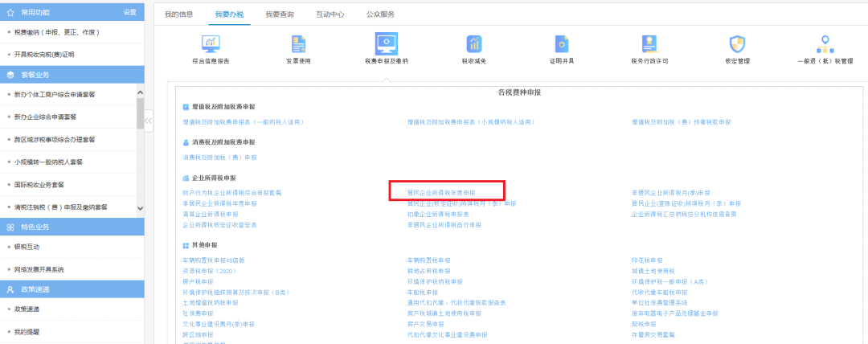The image size is (868, 344).
Task: Switch to the 公众服务 tab
Action: pos(380,14)
